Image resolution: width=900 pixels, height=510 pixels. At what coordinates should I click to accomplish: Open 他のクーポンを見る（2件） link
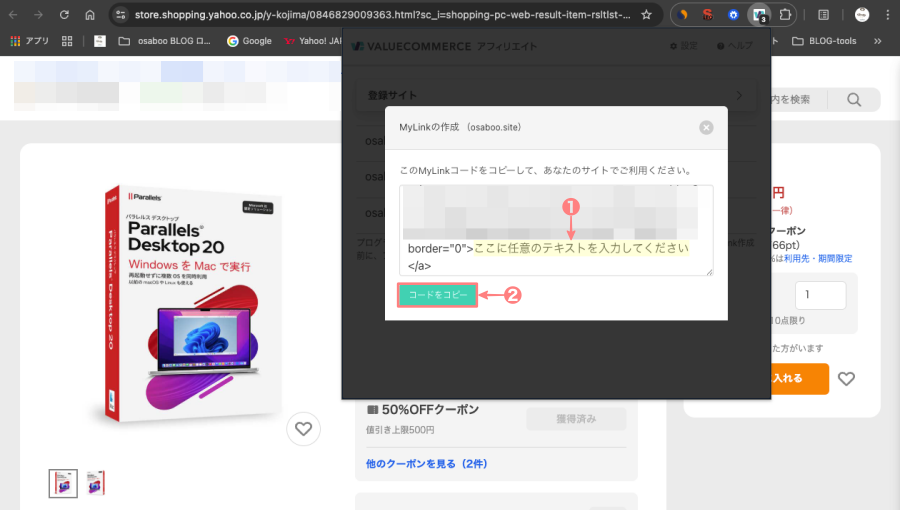click(426, 464)
